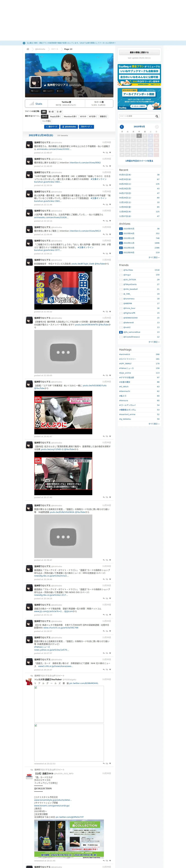The height and width of the screenshot is (868, 186).
Task: Open Recent entry 12月10日(土)
Action: tap(125, 203)
